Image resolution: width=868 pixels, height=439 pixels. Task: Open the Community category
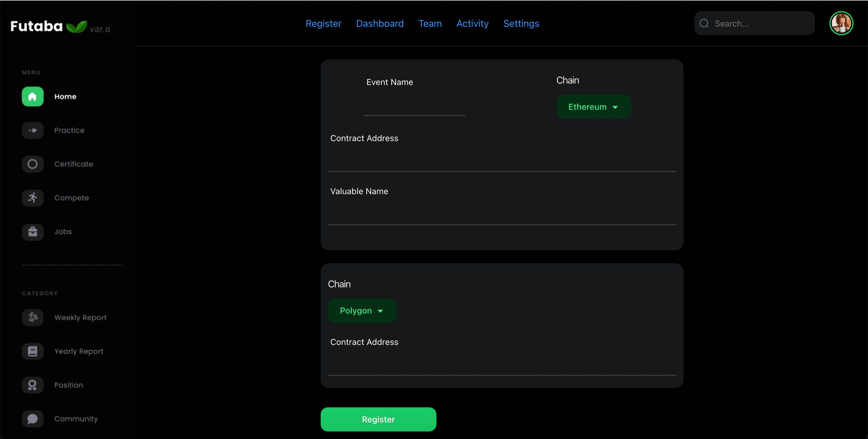(76, 418)
